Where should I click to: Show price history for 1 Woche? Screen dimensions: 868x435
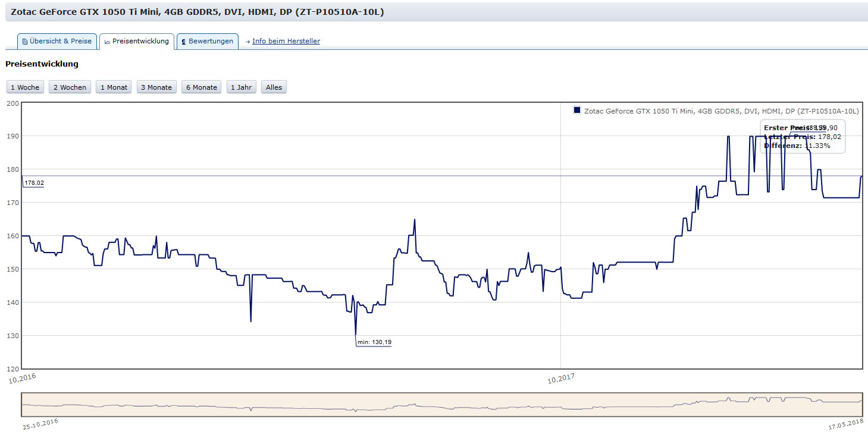click(25, 87)
